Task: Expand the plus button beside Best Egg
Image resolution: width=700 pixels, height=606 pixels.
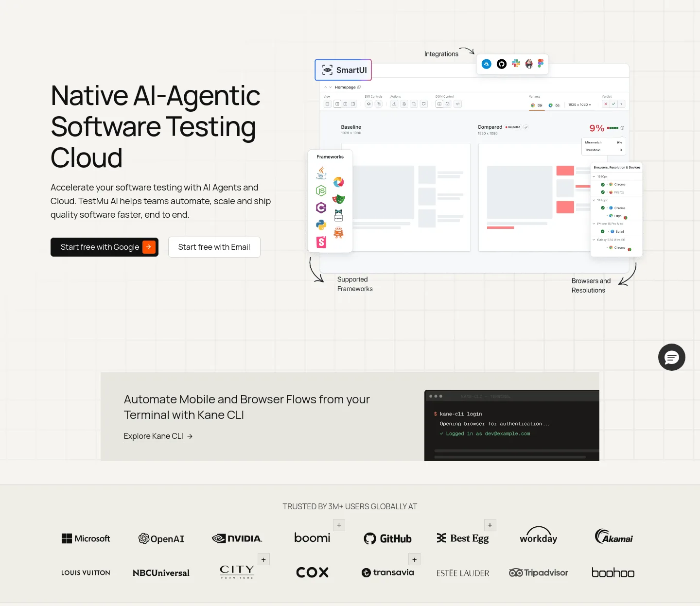Action: 490,525
